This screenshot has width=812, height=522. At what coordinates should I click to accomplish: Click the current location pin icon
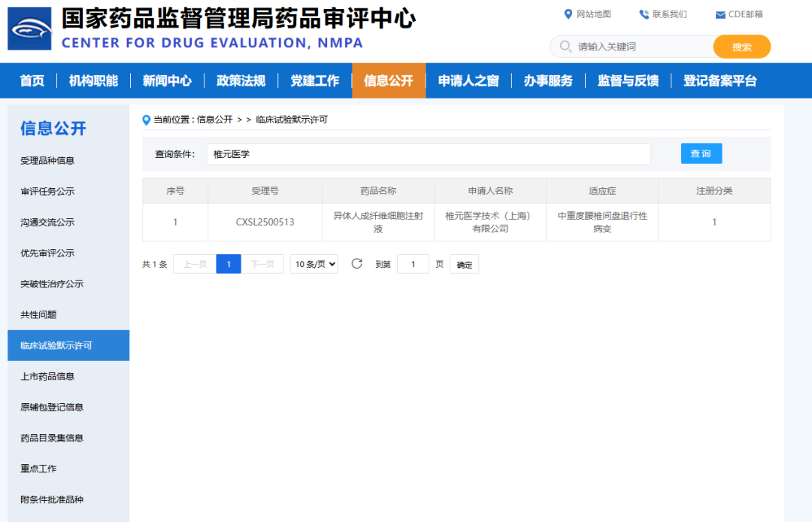click(x=146, y=120)
